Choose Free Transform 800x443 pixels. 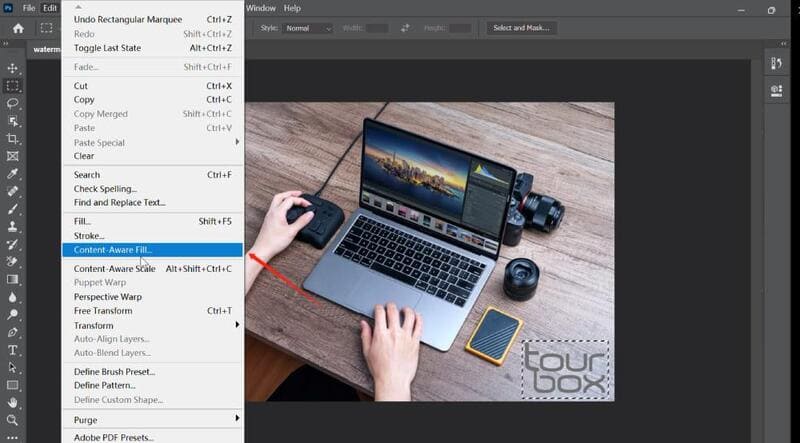[x=153, y=311]
